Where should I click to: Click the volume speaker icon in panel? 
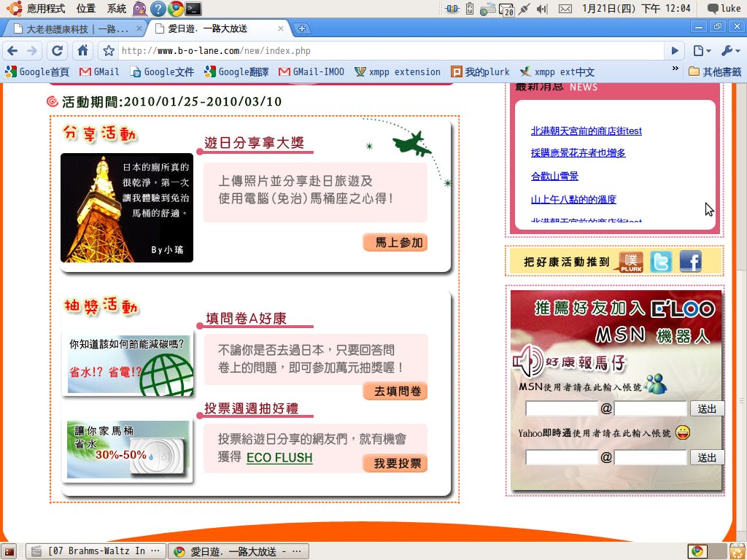tap(541, 9)
